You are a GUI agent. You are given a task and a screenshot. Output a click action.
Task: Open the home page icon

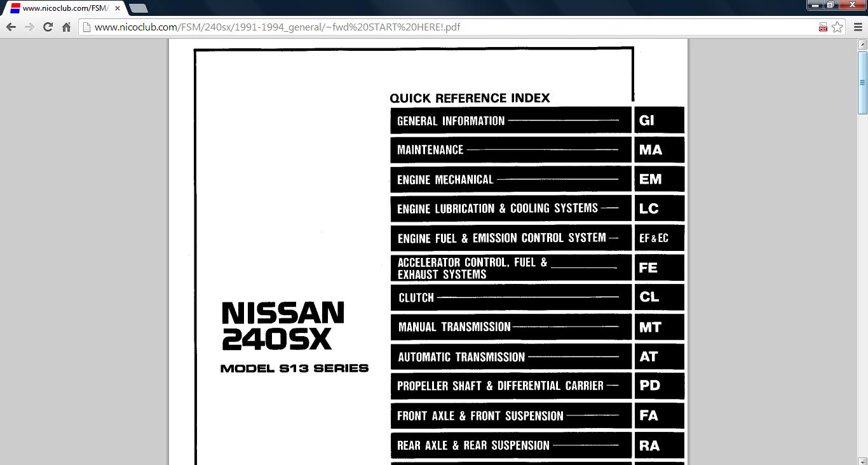pos(66,27)
